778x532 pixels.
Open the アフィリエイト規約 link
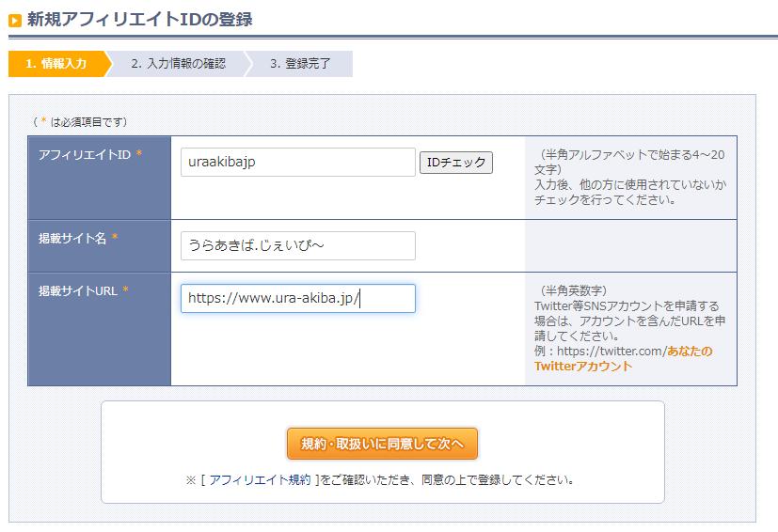260,480
